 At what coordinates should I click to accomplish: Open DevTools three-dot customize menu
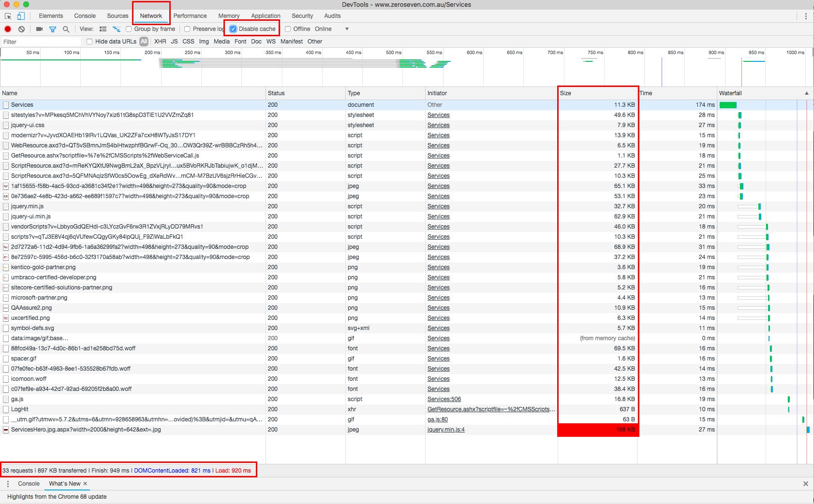[x=805, y=16]
